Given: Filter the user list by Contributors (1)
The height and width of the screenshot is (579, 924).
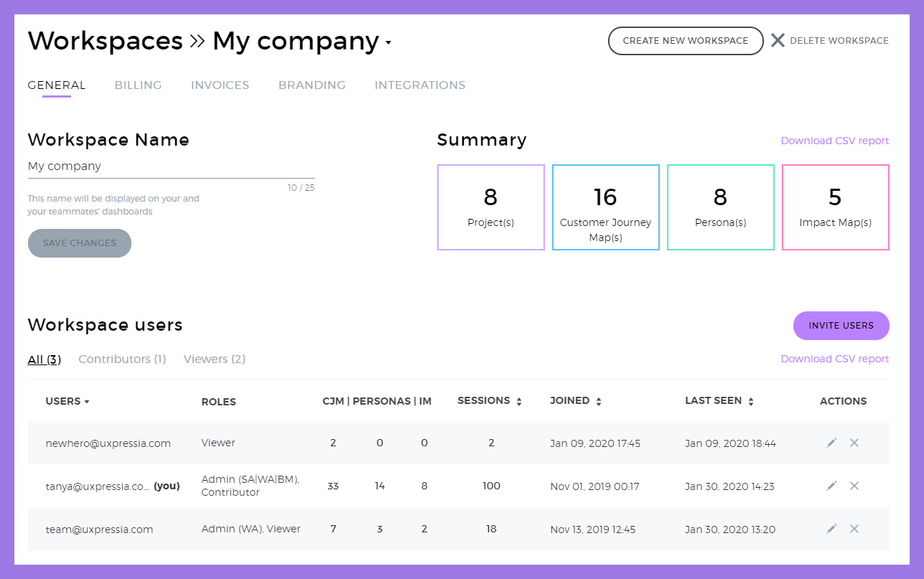Looking at the screenshot, I should 122,359.
